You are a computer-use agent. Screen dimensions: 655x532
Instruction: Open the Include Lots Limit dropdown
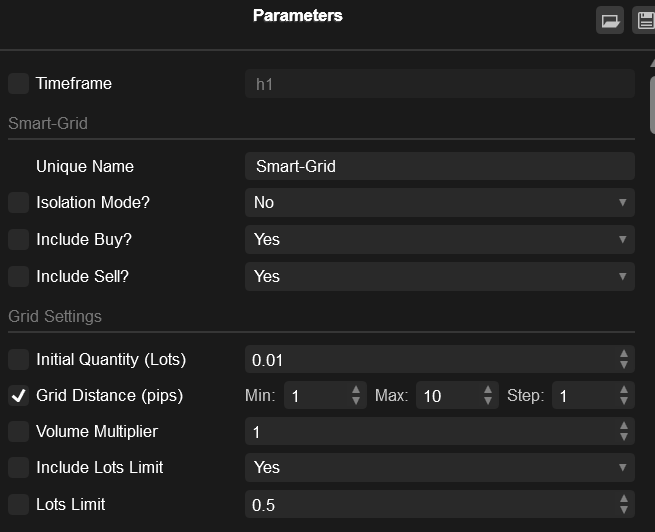click(x=439, y=467)
